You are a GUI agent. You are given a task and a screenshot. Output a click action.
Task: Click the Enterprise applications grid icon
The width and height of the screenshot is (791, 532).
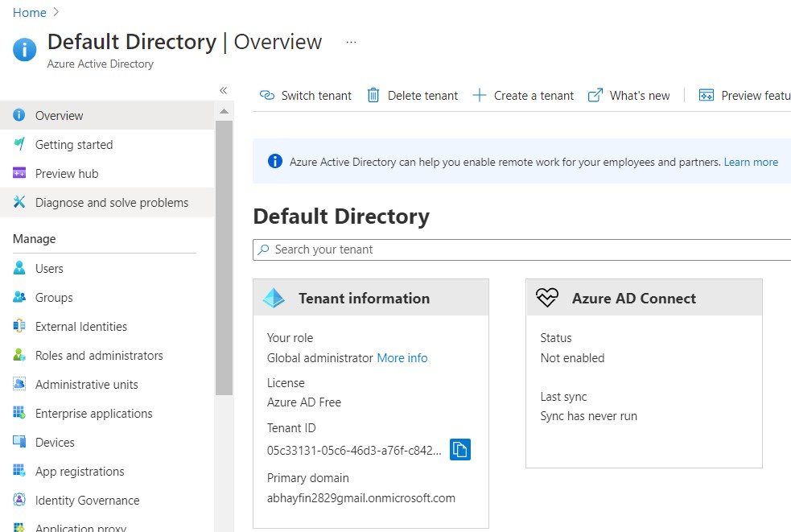(19, 413)
